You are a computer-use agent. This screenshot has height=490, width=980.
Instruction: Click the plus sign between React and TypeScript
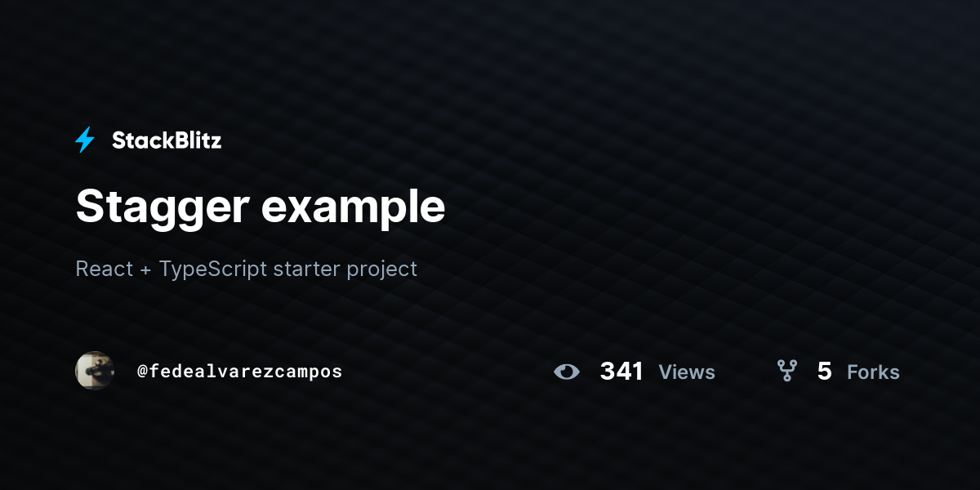(x=145, y=269)
